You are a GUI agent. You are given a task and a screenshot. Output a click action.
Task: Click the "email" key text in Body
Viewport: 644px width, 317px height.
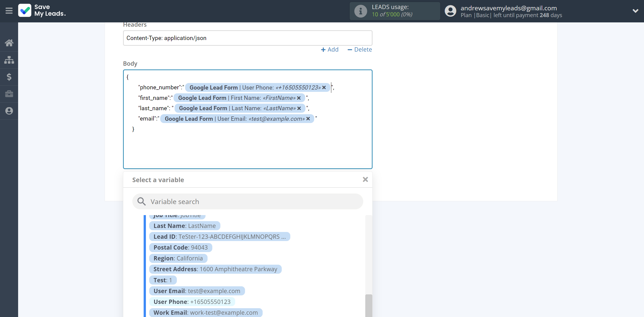[x=147, y=118]
